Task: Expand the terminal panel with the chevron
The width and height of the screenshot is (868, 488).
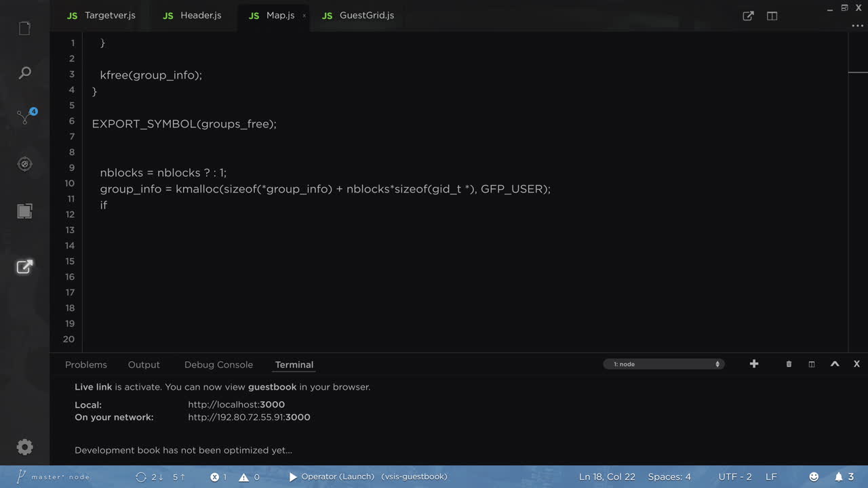Action: 835,364
